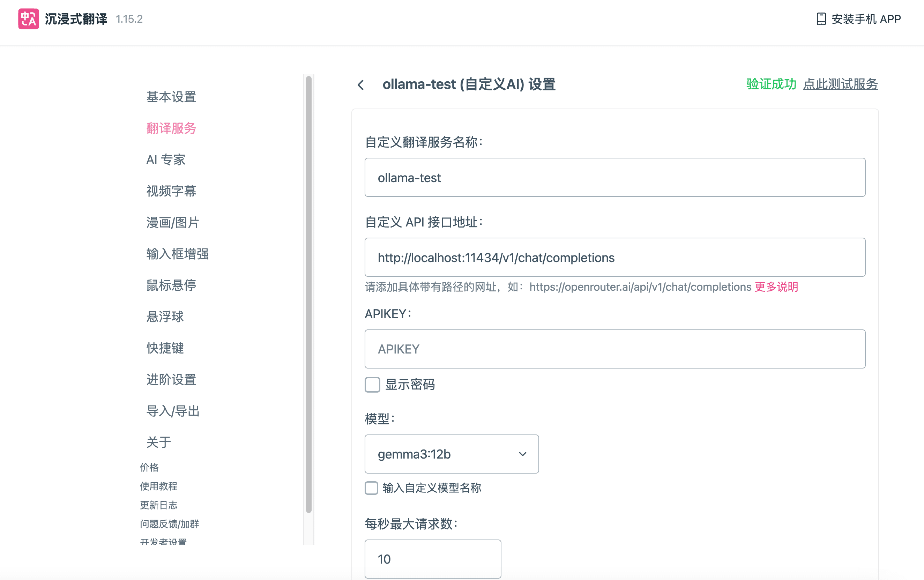Viewport: 924px width, 580px height.
Task: Open 进阶设置 section
Action: tap(171, 379)
